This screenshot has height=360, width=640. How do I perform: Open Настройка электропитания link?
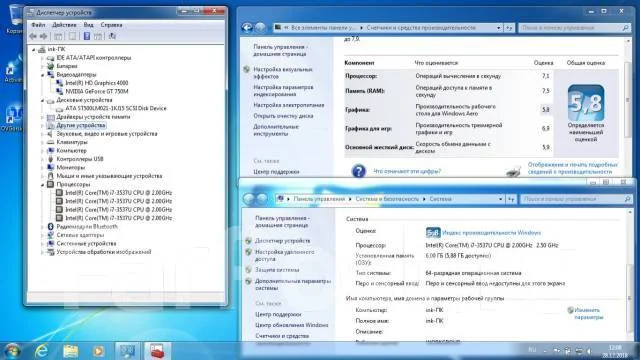pyautogui.click(x=289, y=105)
